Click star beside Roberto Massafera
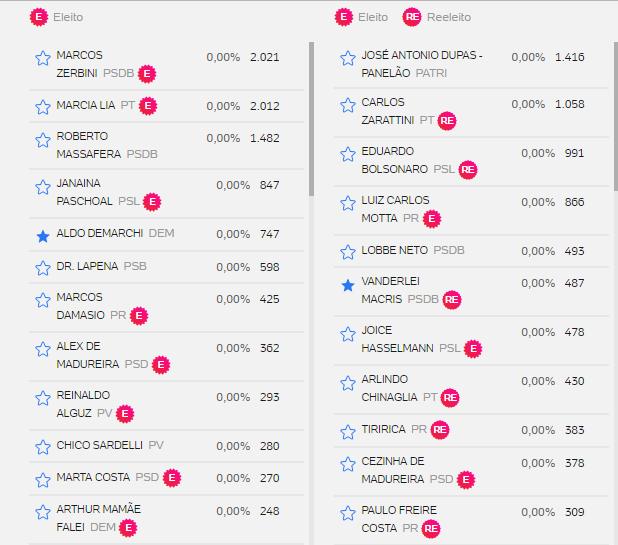This screenshot has width=618, height=545. coord(43,140)
